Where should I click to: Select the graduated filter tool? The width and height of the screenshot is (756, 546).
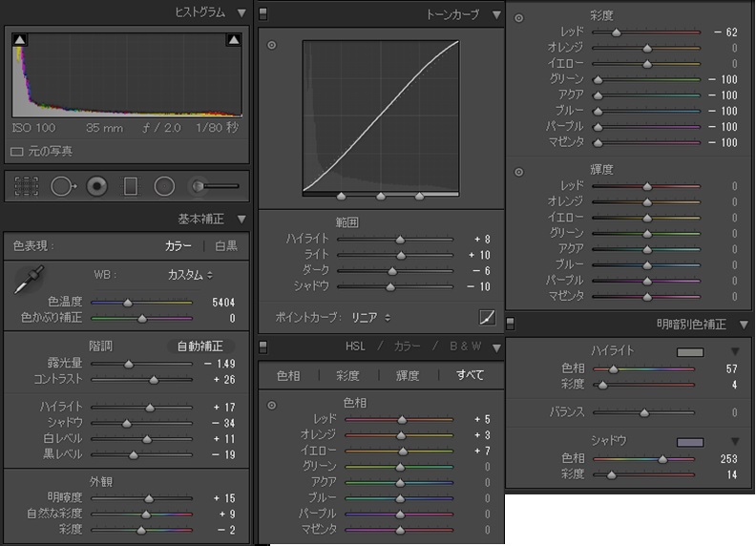coord(130,186)
